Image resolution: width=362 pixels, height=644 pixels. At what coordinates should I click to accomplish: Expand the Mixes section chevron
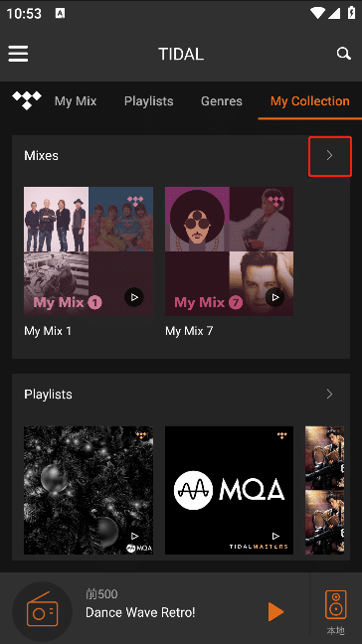coord(329,155)
